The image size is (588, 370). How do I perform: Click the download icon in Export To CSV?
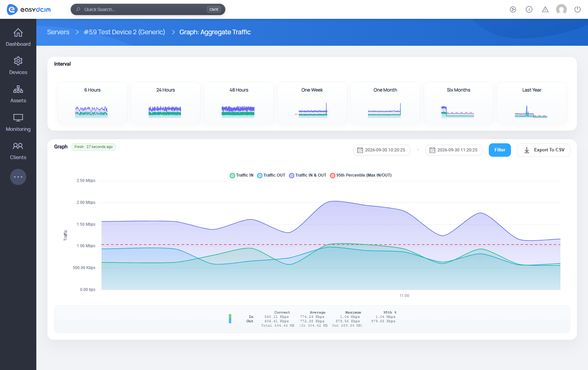527,150
